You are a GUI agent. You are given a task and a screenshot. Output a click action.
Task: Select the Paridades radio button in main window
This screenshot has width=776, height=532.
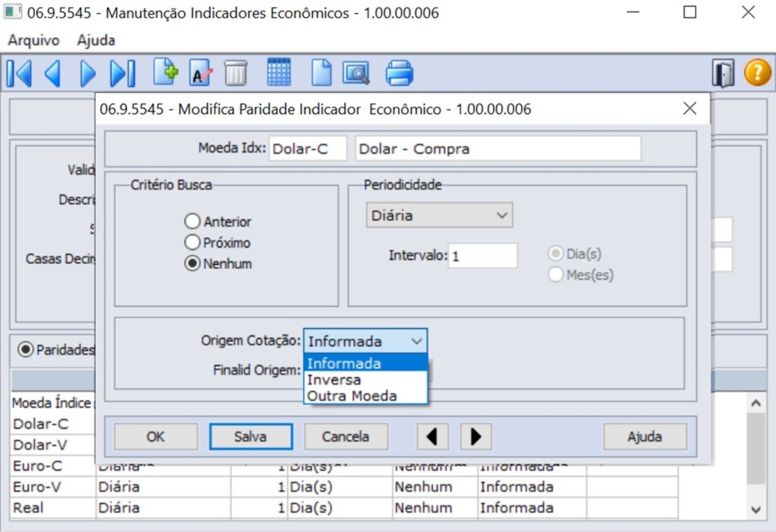click(26, 350)
